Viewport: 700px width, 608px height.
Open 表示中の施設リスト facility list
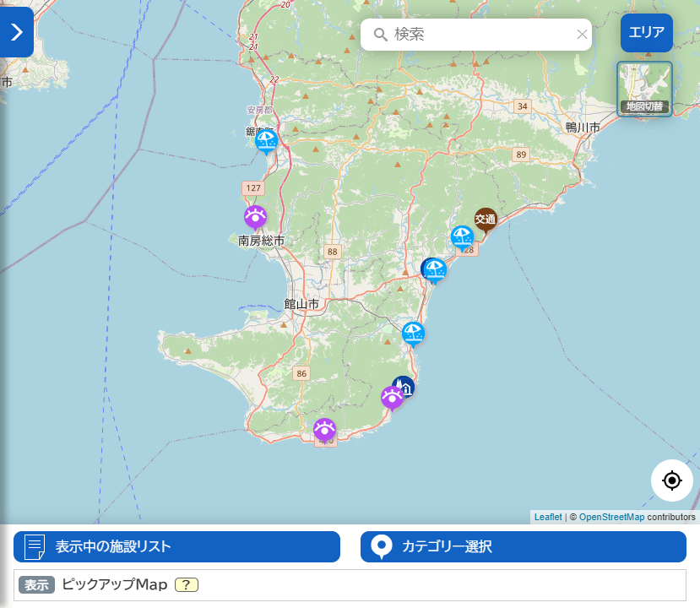click(176, 547)
